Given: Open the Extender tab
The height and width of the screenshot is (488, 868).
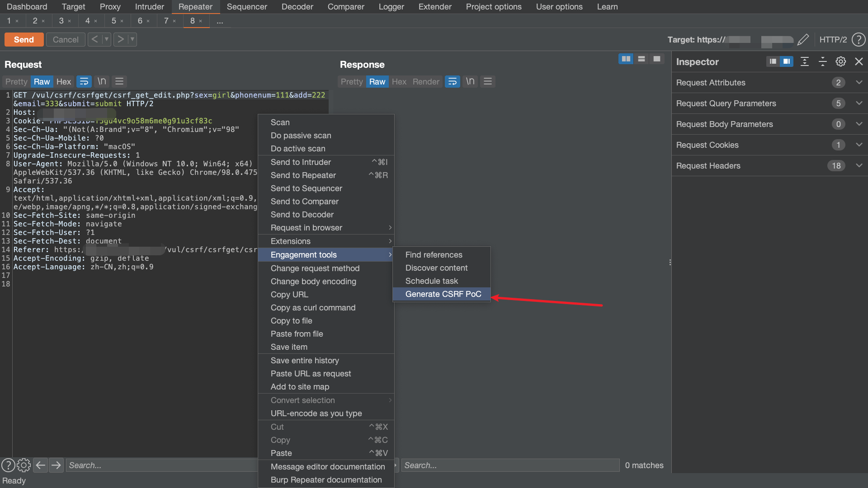Looking at the screenshot, I should tap(435, 7).
